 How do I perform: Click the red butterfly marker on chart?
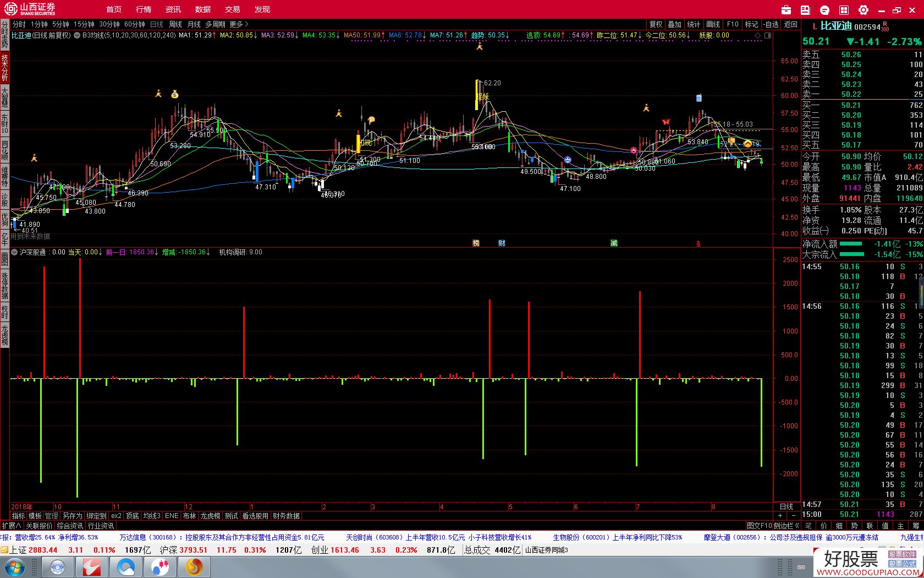click(x=666, y=122)
